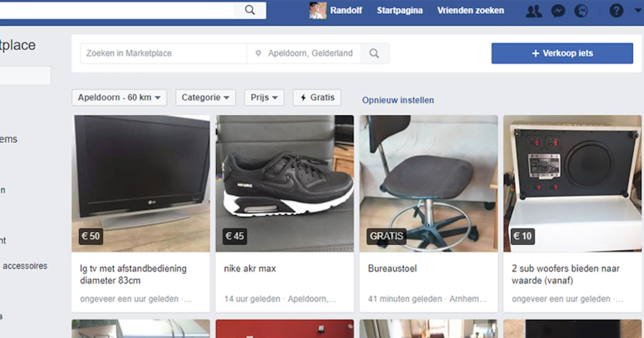Click the location pin icon

(x=258, y=53)
